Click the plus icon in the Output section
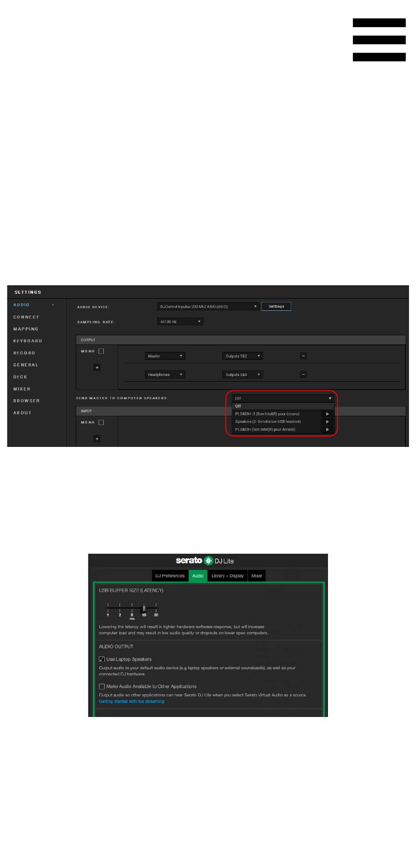Image resolution: width=416 pixels, height=868 pixels. 97,368
